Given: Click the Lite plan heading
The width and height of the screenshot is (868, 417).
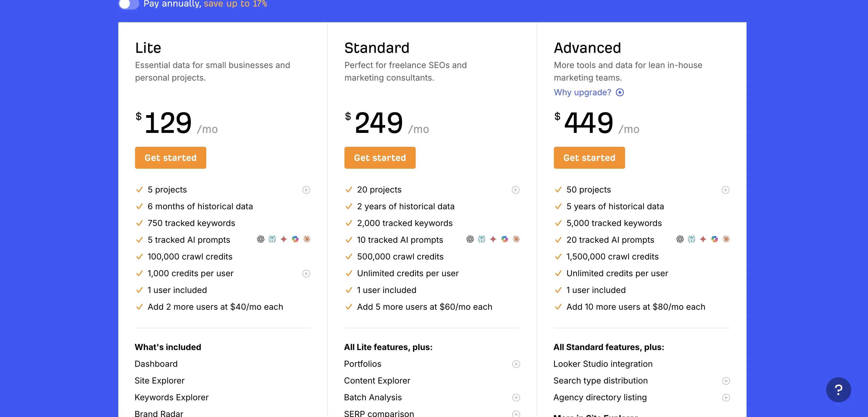Looking at the screenshot, I should (x=148, y=48).
